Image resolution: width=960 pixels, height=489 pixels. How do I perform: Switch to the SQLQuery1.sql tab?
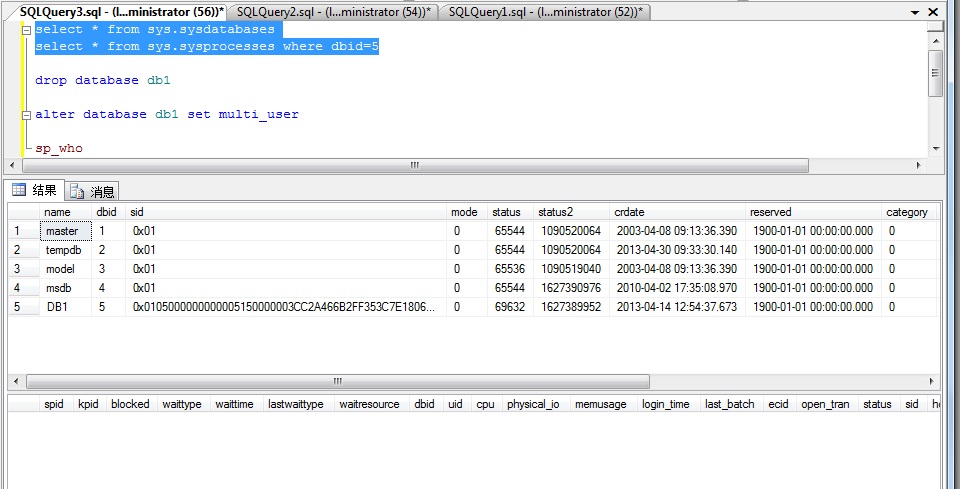(546, 12)
